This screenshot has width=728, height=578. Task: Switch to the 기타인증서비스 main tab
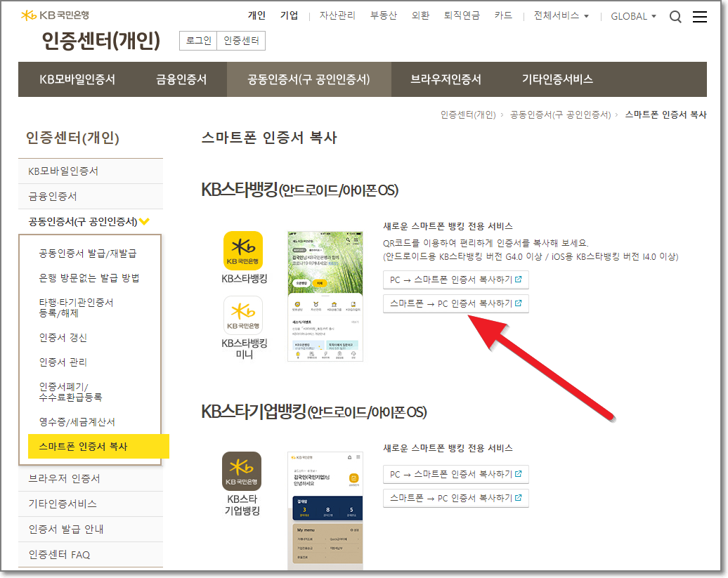(557, 79)
